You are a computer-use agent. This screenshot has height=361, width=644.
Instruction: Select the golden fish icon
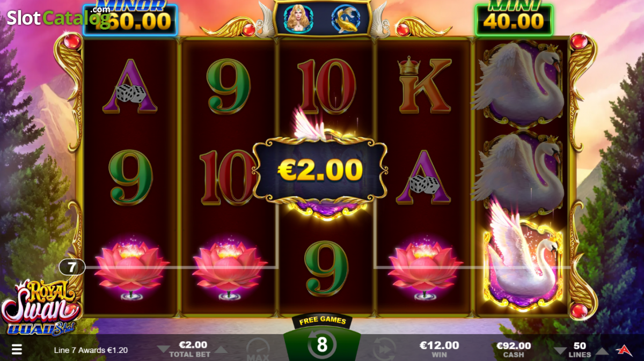(345, 18)
